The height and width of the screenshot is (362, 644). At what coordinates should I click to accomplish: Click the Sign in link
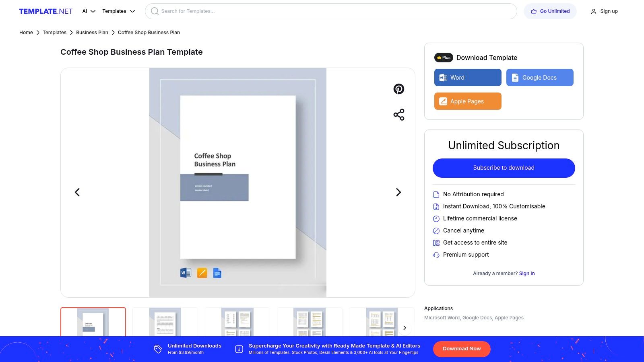click(527, 274)
